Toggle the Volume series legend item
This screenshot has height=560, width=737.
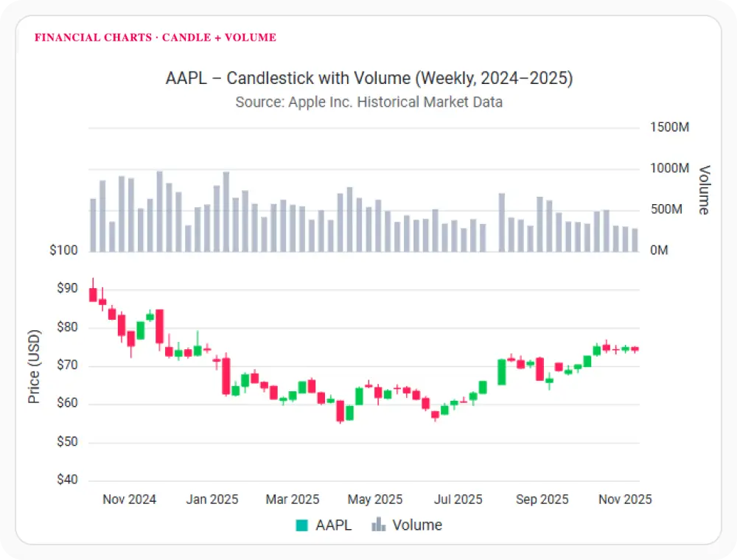[407, 525]
